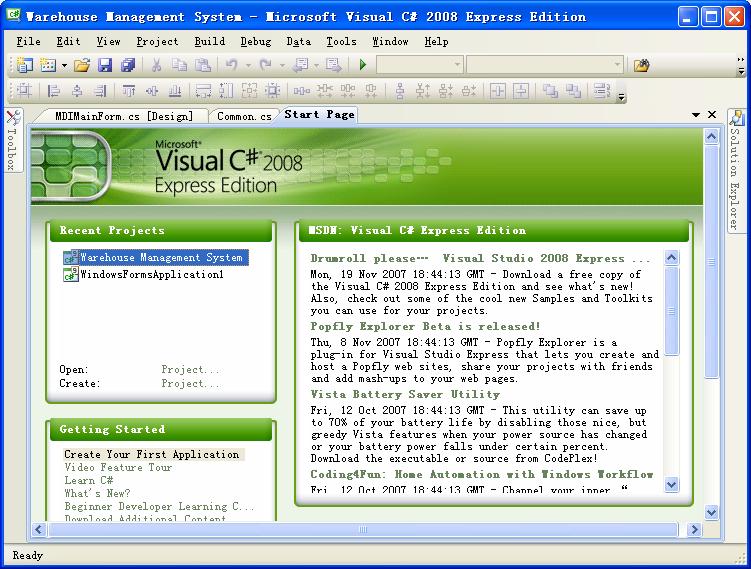Click the Open Project link
Screen dimensions: 751x569
tap(190, 369)
